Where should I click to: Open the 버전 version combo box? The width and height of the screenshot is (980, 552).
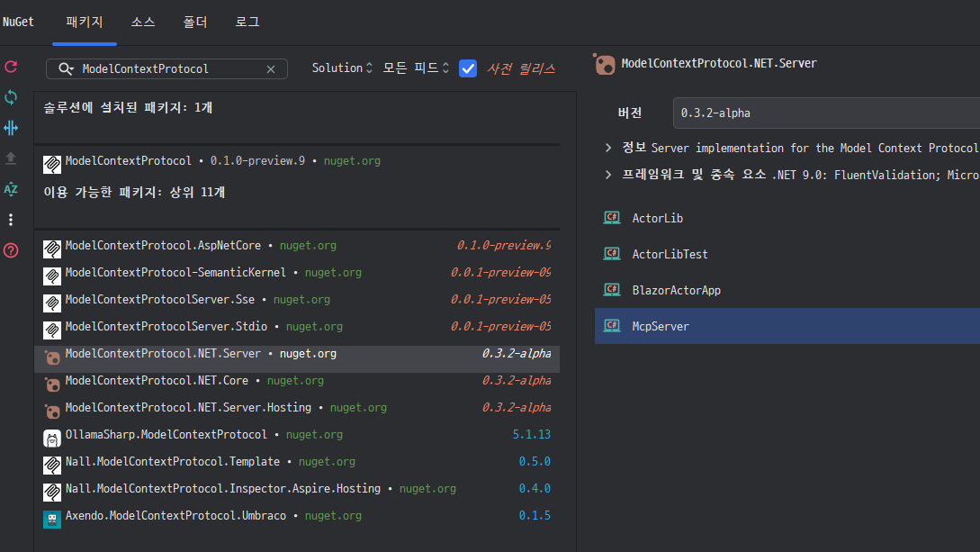pos(823,113)
